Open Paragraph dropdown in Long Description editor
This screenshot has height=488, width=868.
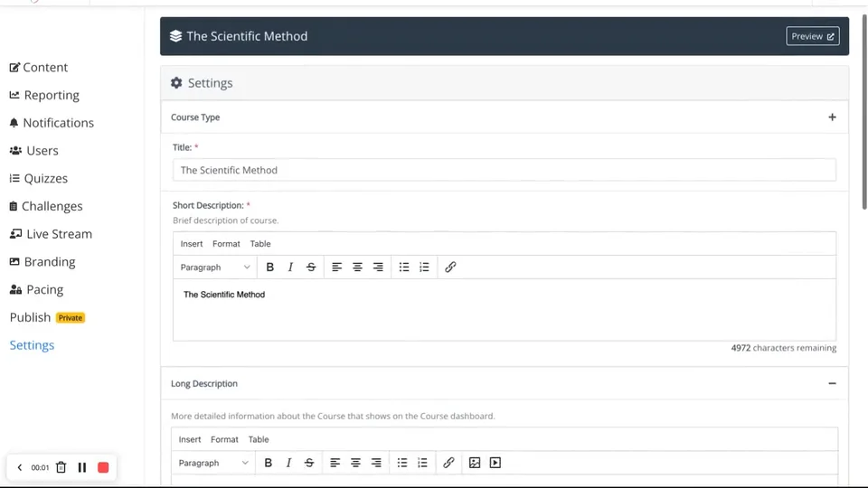[x=213, y=463]
